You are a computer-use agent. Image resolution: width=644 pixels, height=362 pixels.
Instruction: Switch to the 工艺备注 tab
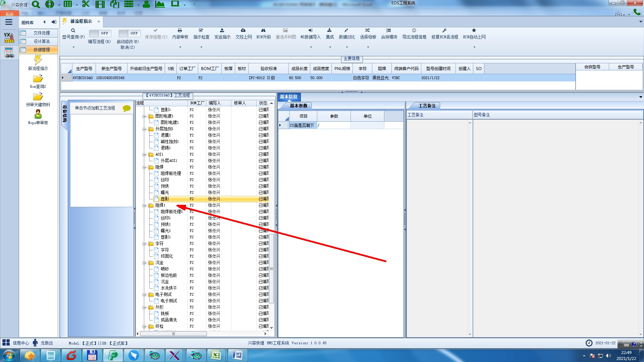(426, 106)
